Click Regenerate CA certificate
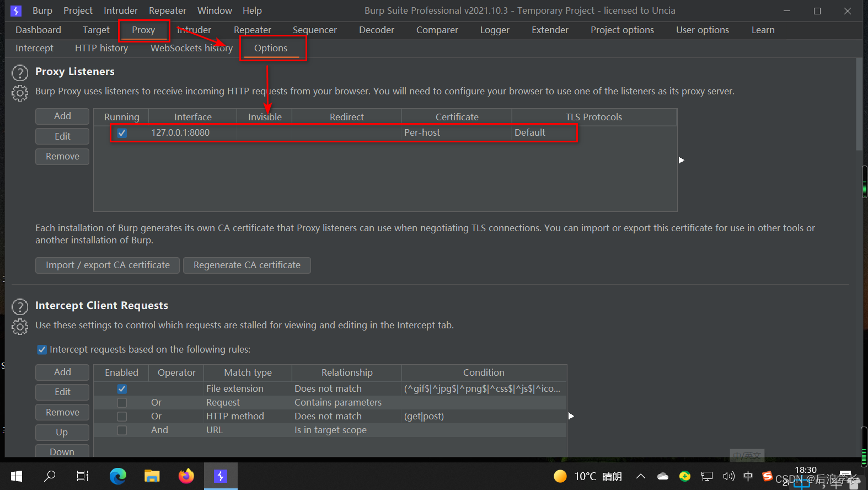Viewport: 868px width, 490px height. (x=247, y=265)
